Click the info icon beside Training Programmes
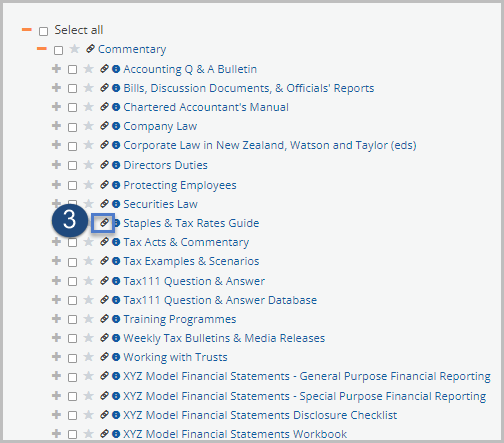504x443 pixels. 116,319
